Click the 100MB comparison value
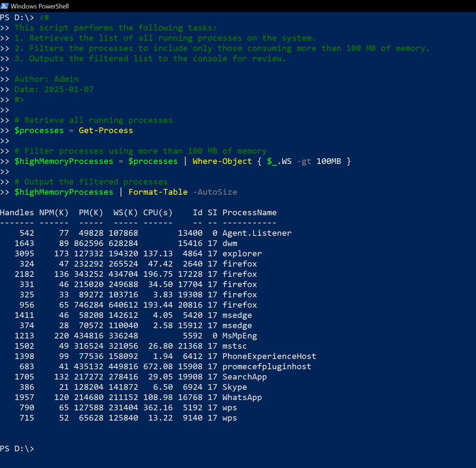 329,161
